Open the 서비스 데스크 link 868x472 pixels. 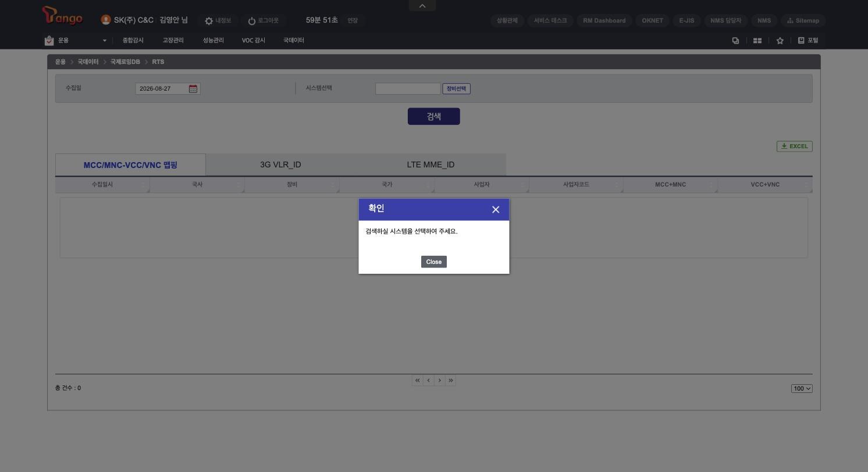click(550, 20)
